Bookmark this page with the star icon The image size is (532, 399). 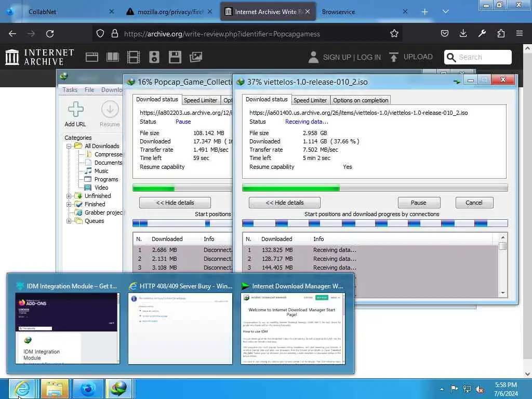(394, 34)
